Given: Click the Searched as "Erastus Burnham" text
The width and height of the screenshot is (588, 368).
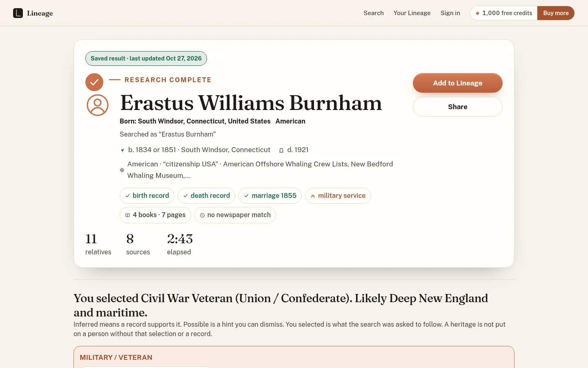Looking at the screenshot, I should point(168,134).
